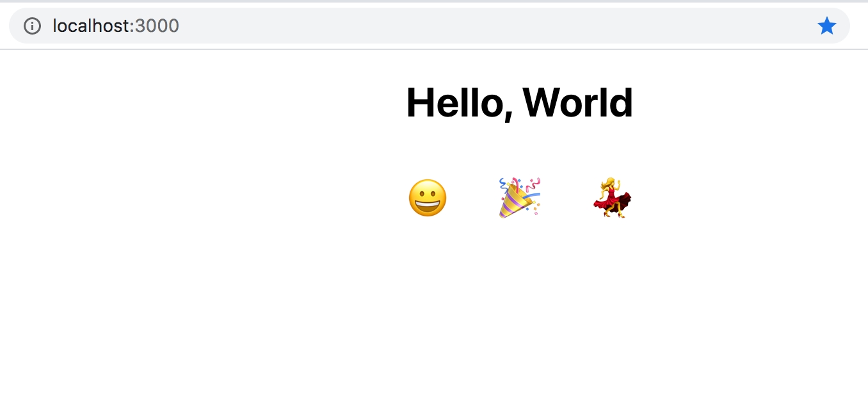Open site information via the circled i icon
Screen dimensions: 868x402
point(32,26)
